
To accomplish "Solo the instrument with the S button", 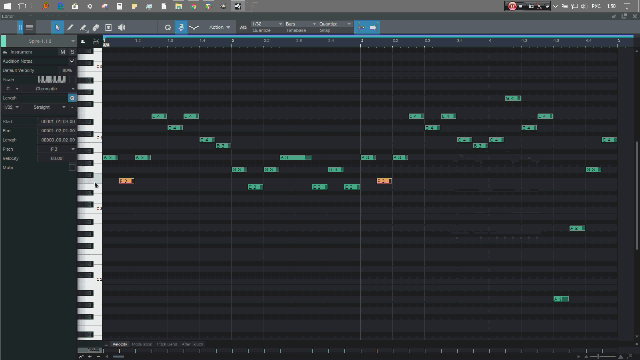I will click(72, 52).
